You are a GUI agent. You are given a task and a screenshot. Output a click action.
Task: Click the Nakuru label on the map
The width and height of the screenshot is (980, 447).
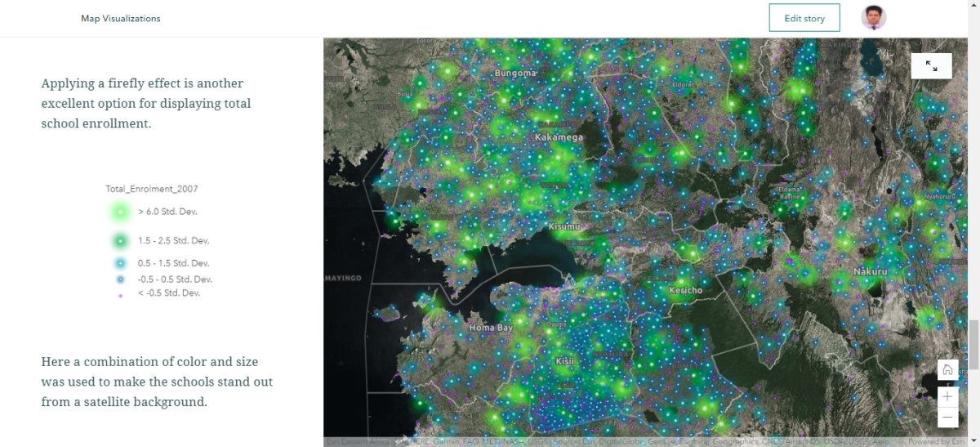tap(870, 271)
